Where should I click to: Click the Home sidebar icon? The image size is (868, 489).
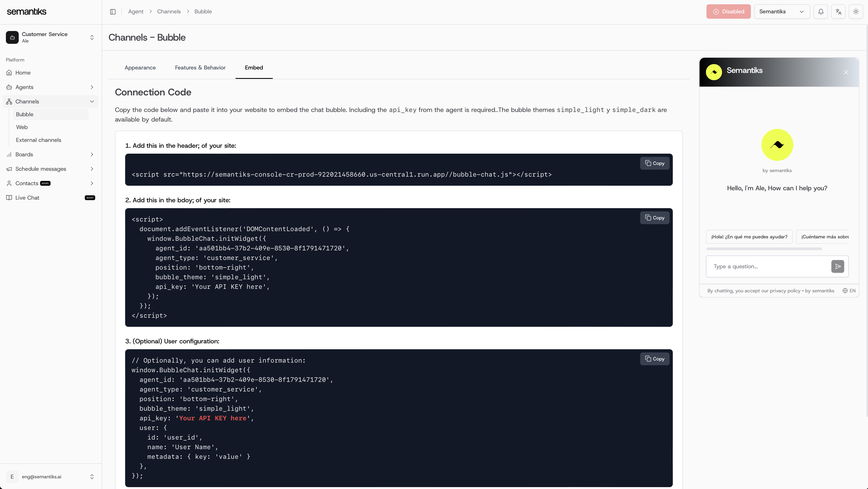(x=9, y=73)
